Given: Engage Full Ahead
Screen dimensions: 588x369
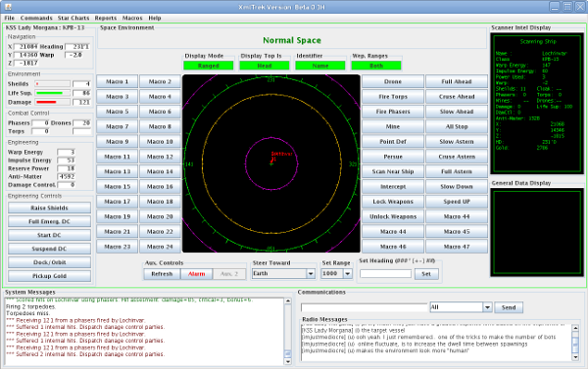Looking at the screenshot, I should coord(457,81).
